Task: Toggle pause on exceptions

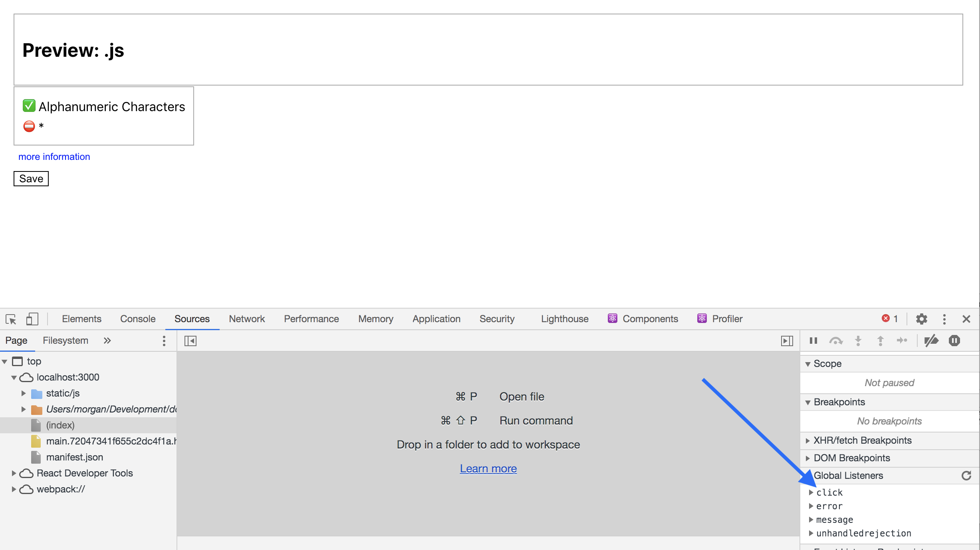Action: coord(954,341)
